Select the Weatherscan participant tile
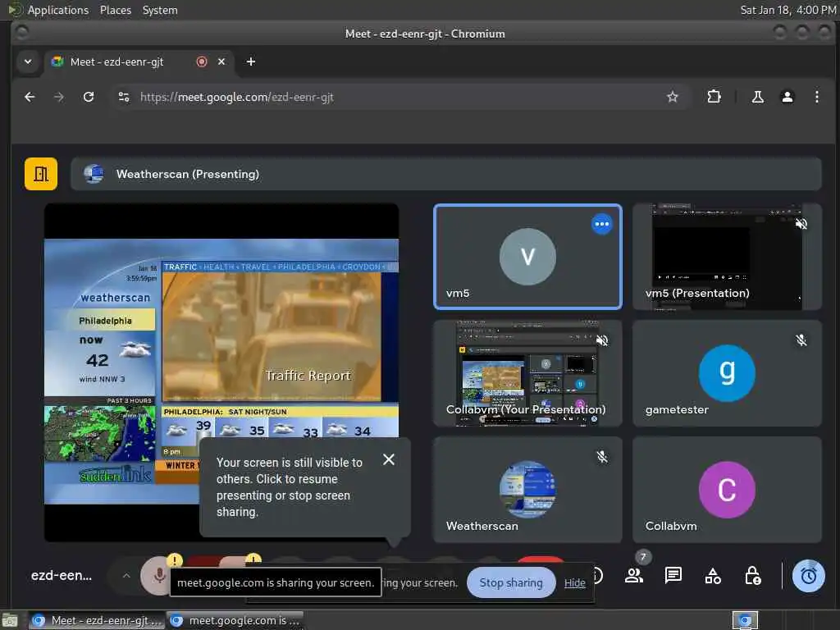The image size is (840, 630). (x=527, y=490)
